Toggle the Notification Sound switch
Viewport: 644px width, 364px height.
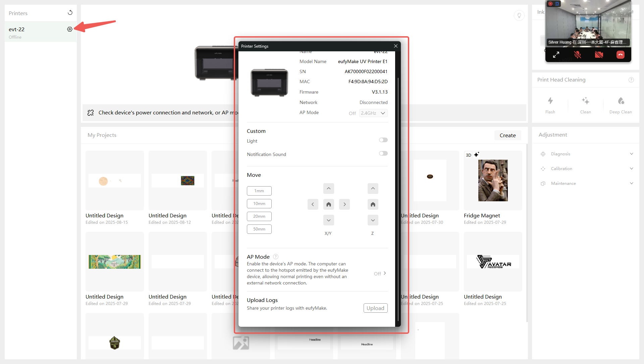click(383, 153)
